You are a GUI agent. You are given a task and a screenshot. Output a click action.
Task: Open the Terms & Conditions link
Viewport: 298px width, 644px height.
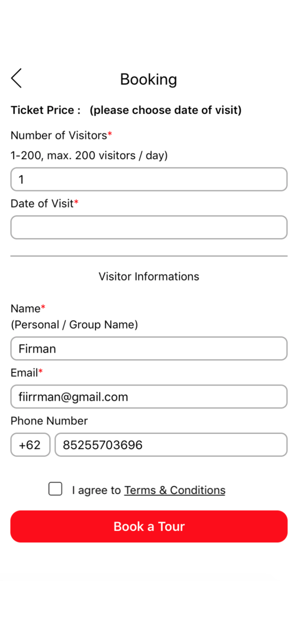[x=175, y=490]
